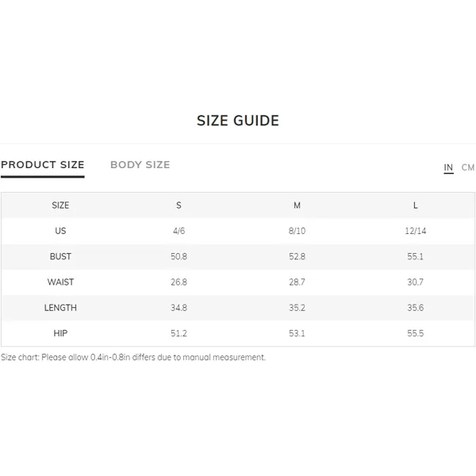Click the size chart measurement note
This screenshot has height=476, width=476.
coord(133,357)
